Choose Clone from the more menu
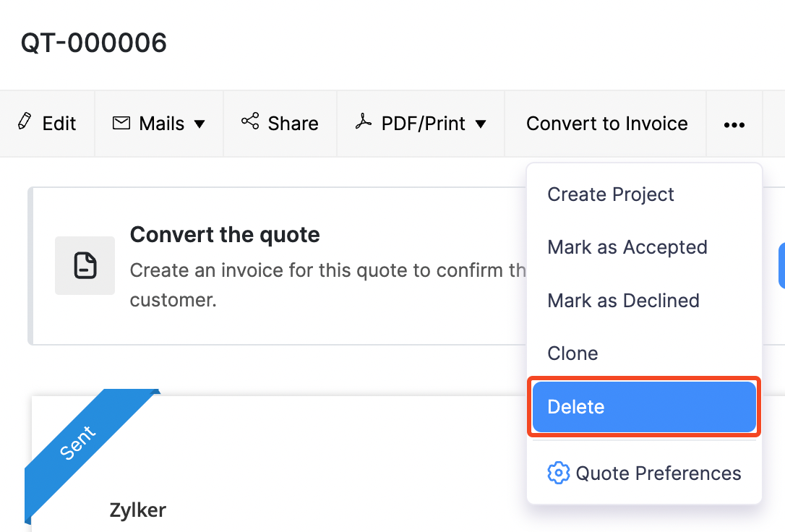Screen dimensions: 785x532 (x=572, y=353)
